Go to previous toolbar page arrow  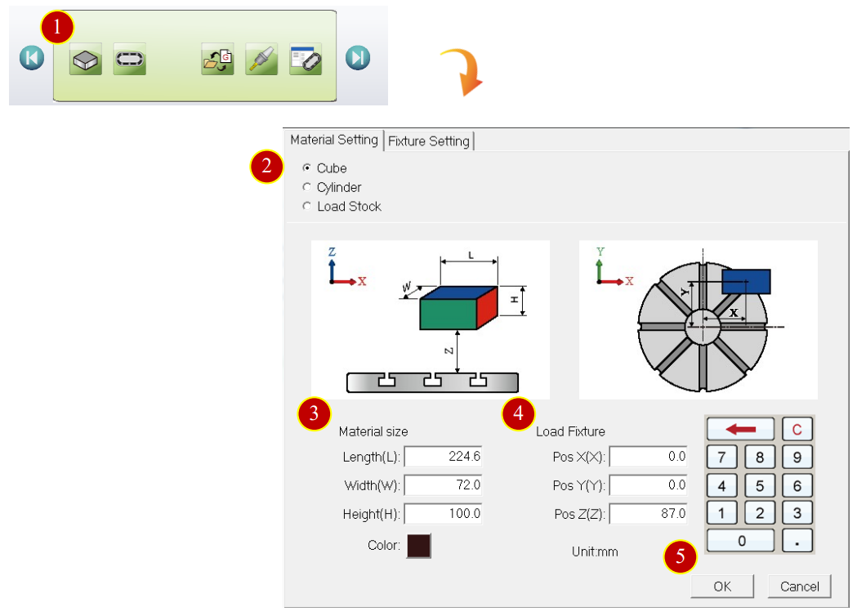tap(32, 58)
